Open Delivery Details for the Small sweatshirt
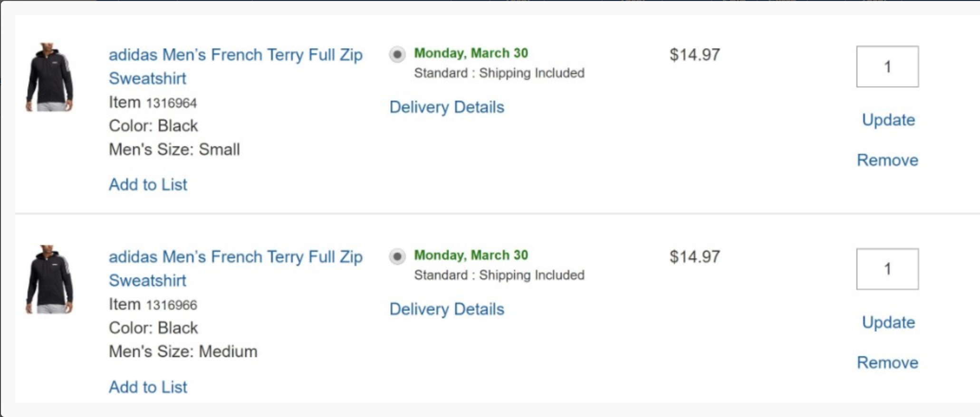Screen dimensions: 980x417 [x=447, y=107]
